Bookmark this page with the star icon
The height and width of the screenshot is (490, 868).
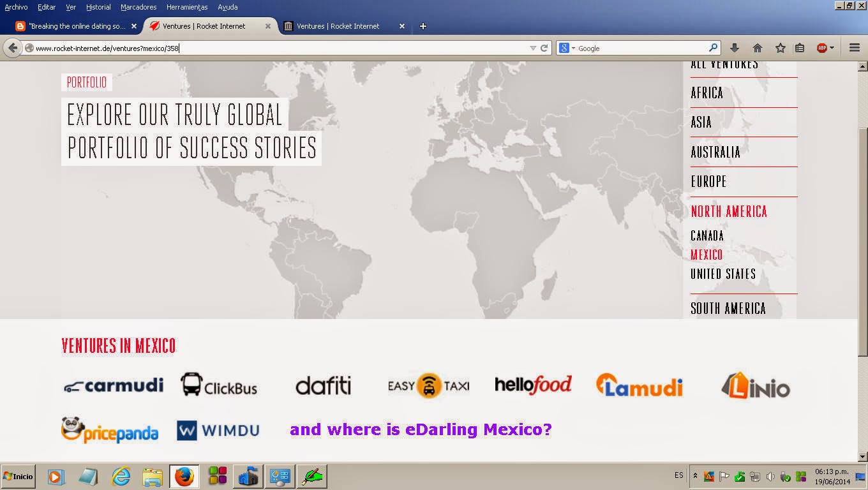pyautogui.click(x=780, y=48)
